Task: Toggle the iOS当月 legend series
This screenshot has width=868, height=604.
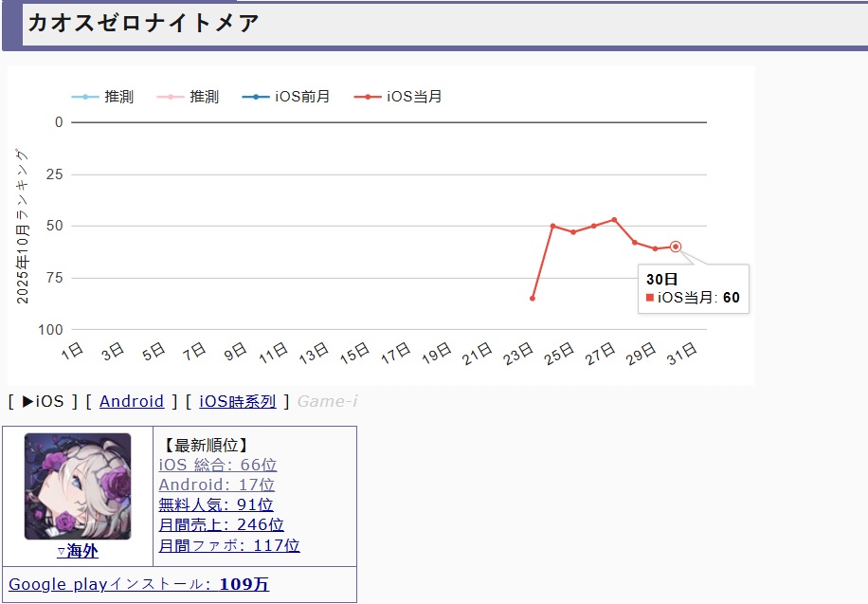Action: pos(398,97)
